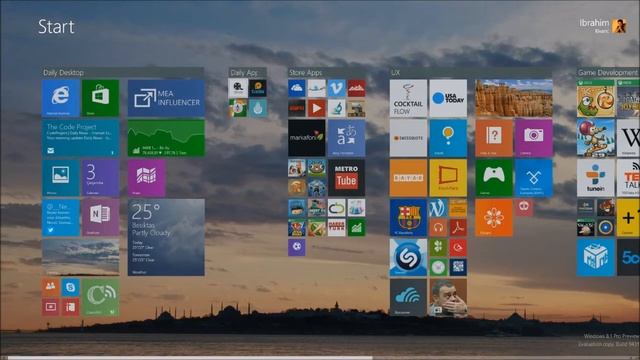Open the water drop tile in Daily App
This screenshot has width=640, height=360.
pyautogui.click(x=258, y=108)
